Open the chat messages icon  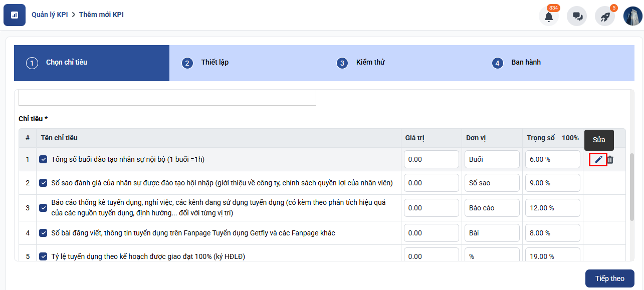tap(577, 17)
